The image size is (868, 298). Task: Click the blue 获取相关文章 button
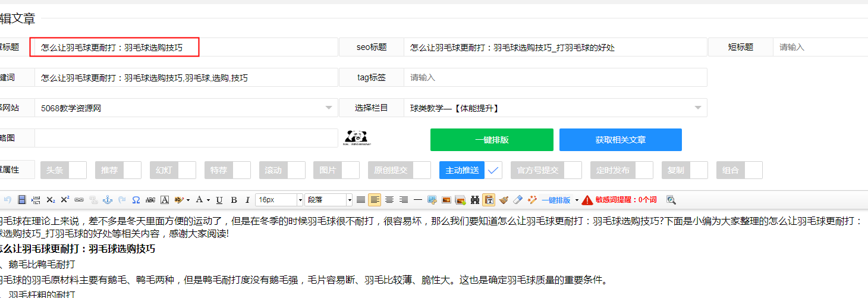[x=621, y=140]
